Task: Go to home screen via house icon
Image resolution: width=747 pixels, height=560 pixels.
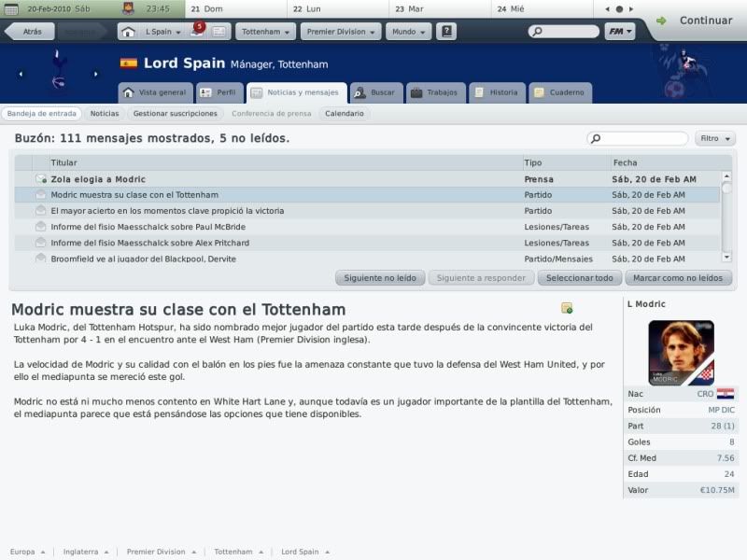Action: coord(128,32)
